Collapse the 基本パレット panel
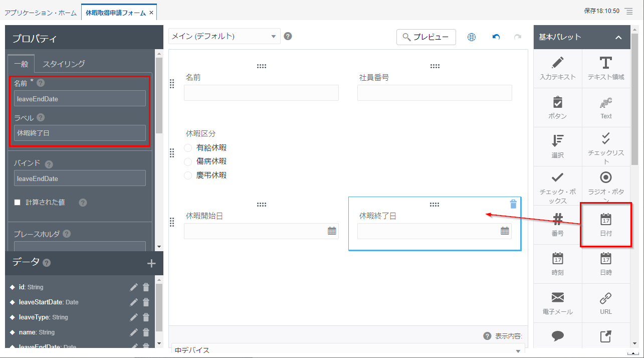 click(x=618, y=37)
